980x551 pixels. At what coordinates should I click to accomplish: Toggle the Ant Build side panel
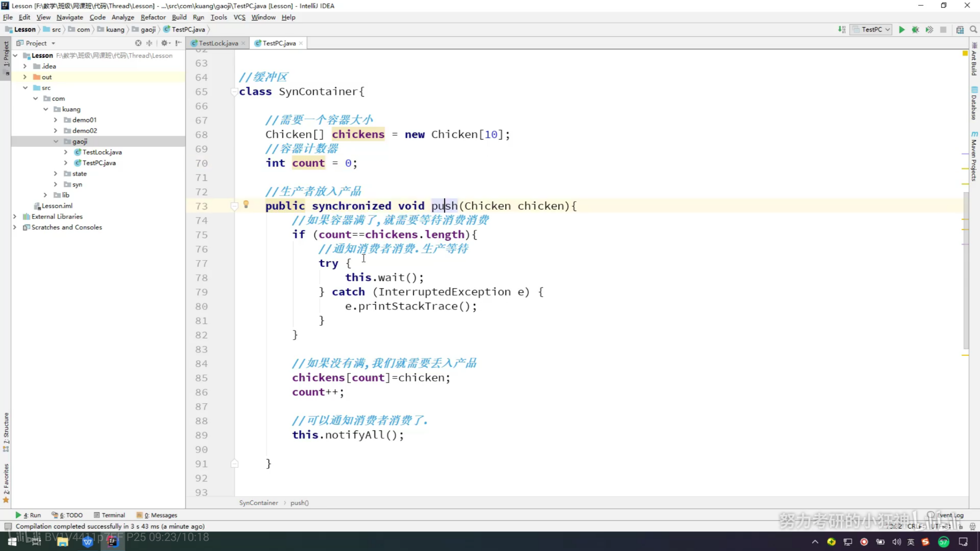pos(974,58)
